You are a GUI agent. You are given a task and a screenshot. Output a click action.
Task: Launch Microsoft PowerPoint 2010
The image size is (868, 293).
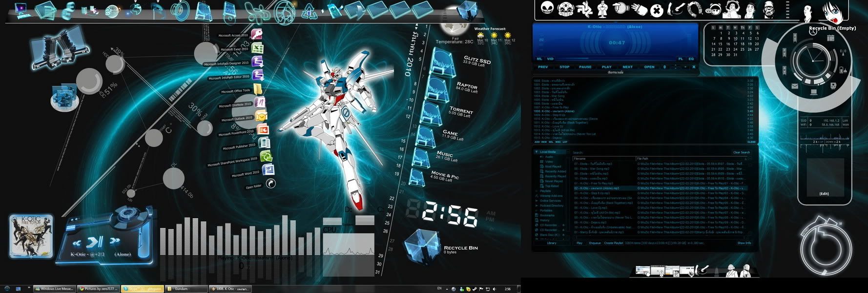263,130
